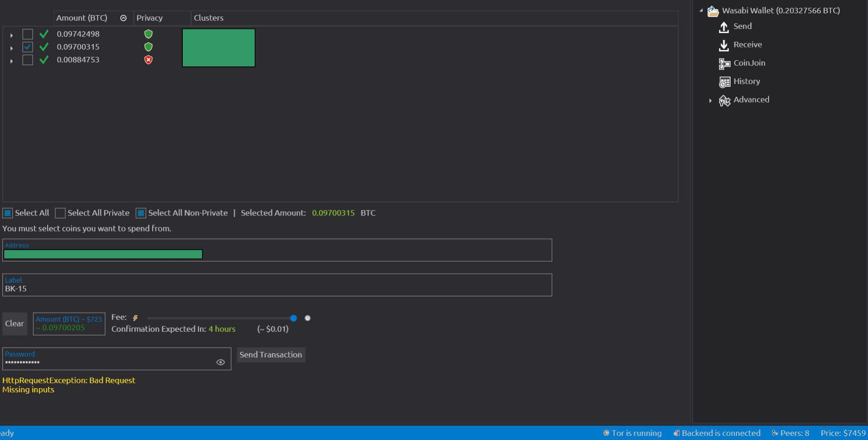This screenshot has width=868, height=440.
Task: Toggle Select All Non-Private checkbox
Action: coord(141,213)
